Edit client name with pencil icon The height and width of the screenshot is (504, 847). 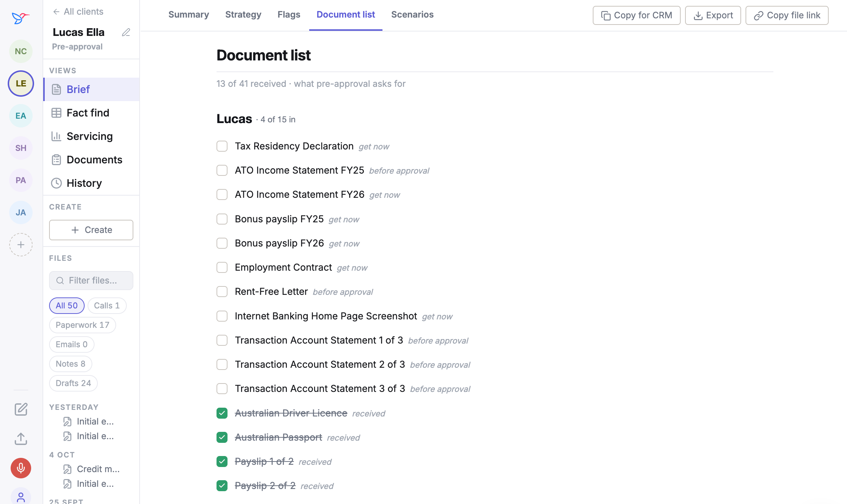(x=126, y=32)
